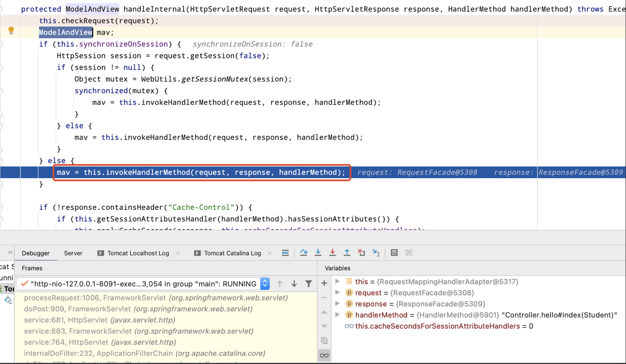Screen dimensions: 626x364
Task: Expand the 'request' variable node
Action: (337, 292)
